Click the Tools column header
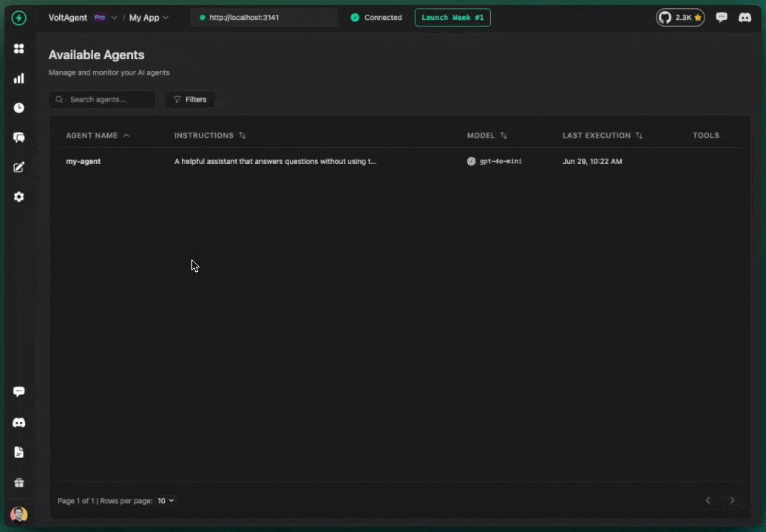The image size is (766, 532). (706, 135)
